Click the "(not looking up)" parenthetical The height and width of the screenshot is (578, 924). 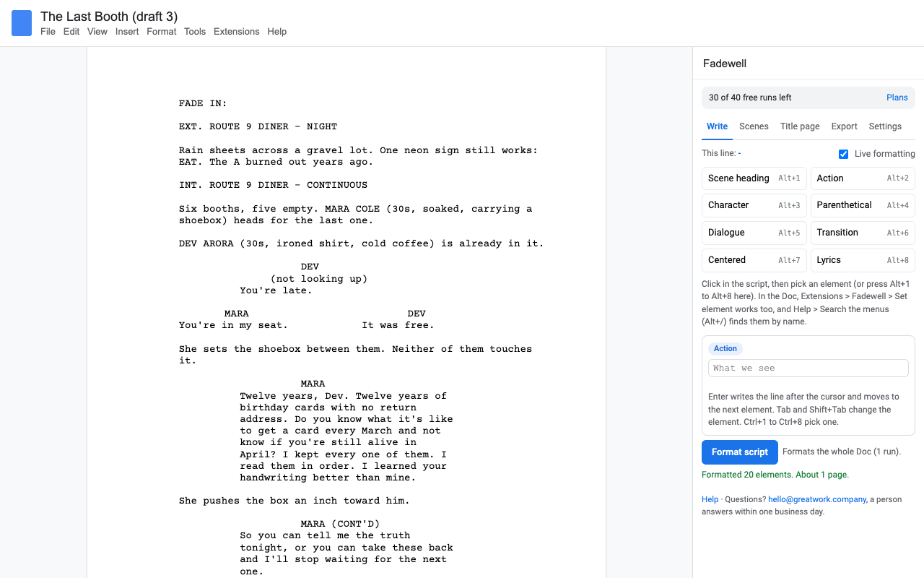(x=319, y=279)
